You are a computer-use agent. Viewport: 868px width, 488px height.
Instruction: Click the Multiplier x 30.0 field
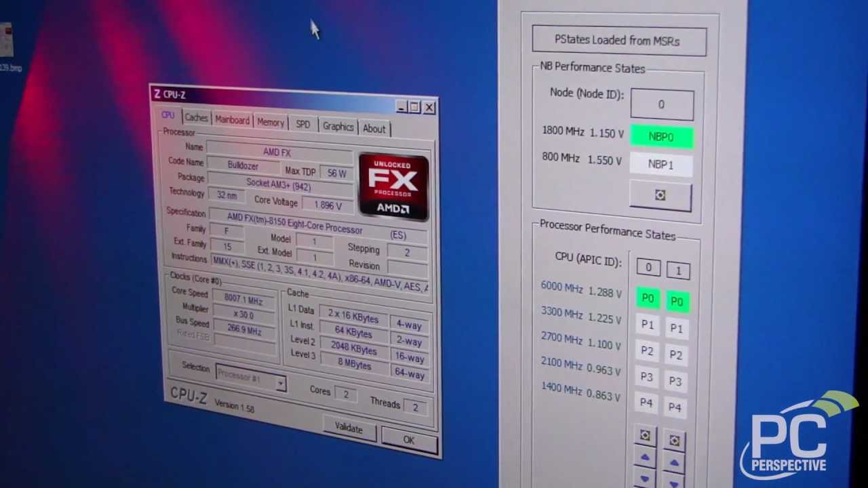(244, 314)
